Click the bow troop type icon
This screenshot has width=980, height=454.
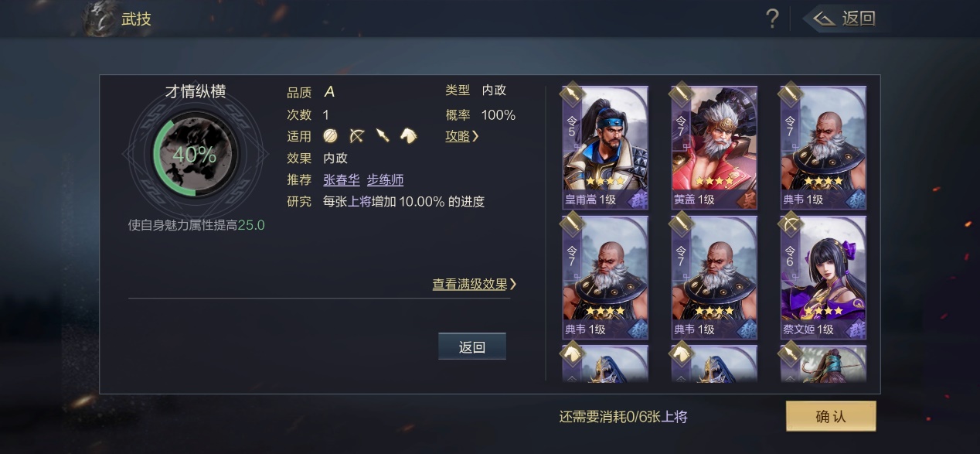[x=356, y=136]
